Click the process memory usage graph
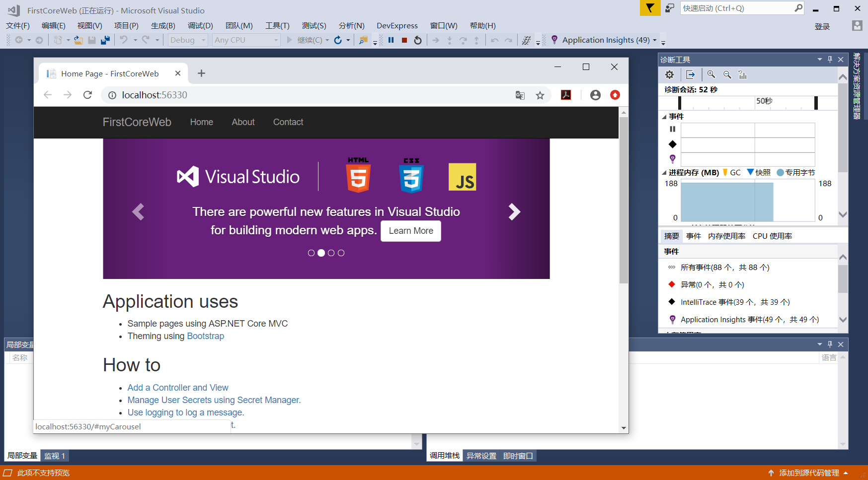Screen dimensions: 868x480 coord(748,202)
